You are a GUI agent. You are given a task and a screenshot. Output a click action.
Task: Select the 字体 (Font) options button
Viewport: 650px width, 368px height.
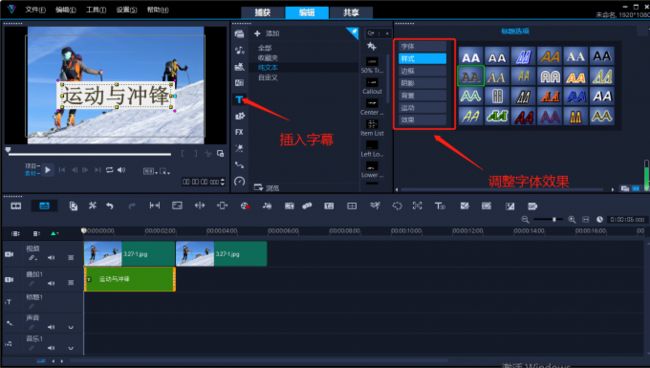coord(422,46)
